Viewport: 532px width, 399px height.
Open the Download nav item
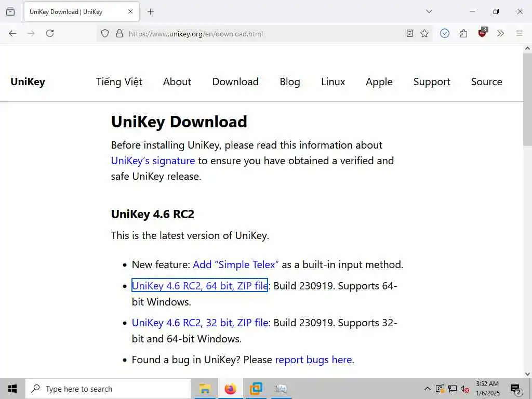pos(235,82)
